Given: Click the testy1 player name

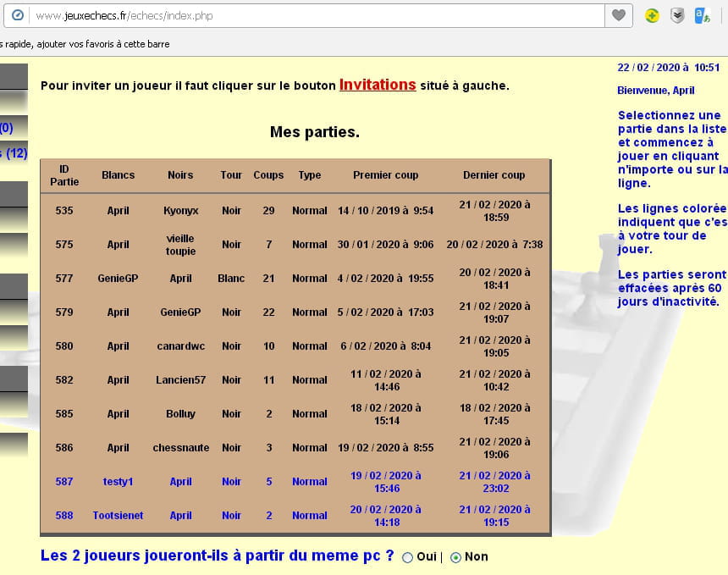Looking at the screenshot, I should pyautogui.click(x=118, y=482).
